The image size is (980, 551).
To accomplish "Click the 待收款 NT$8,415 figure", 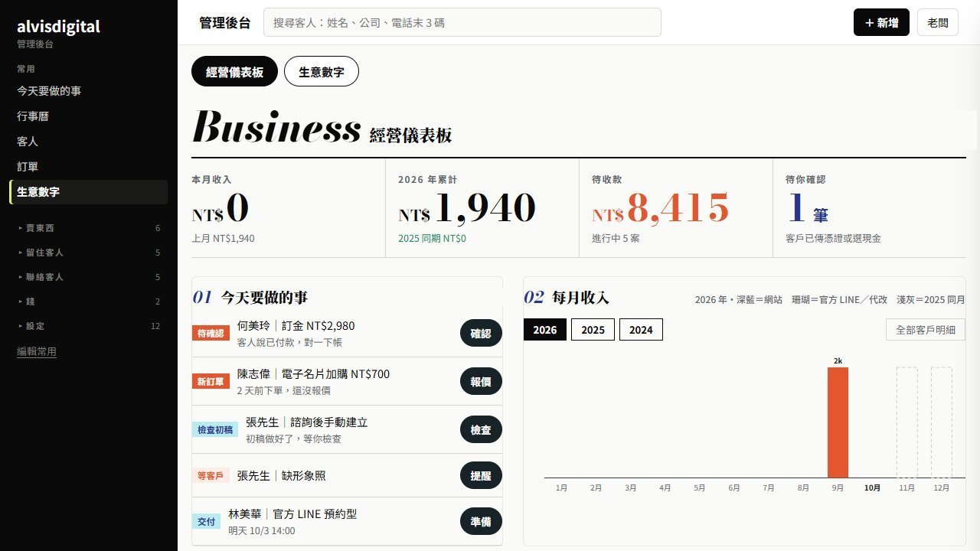I will pyautogui.click(x=661, y=208).
